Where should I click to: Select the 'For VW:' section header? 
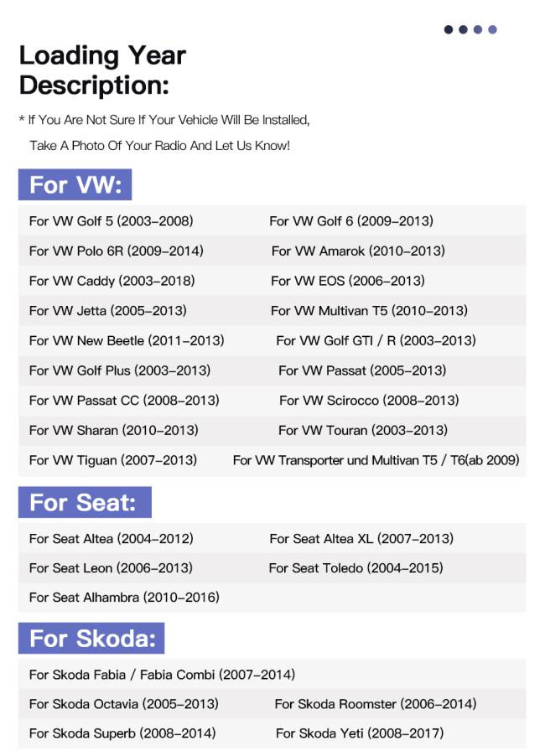75,185
